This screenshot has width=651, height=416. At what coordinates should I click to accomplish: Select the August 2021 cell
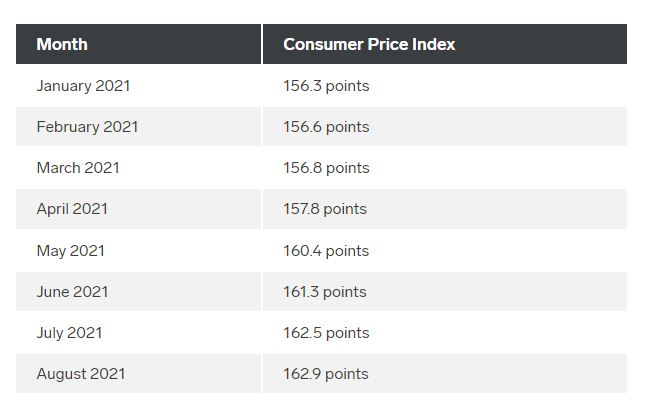tap(138, 374)
